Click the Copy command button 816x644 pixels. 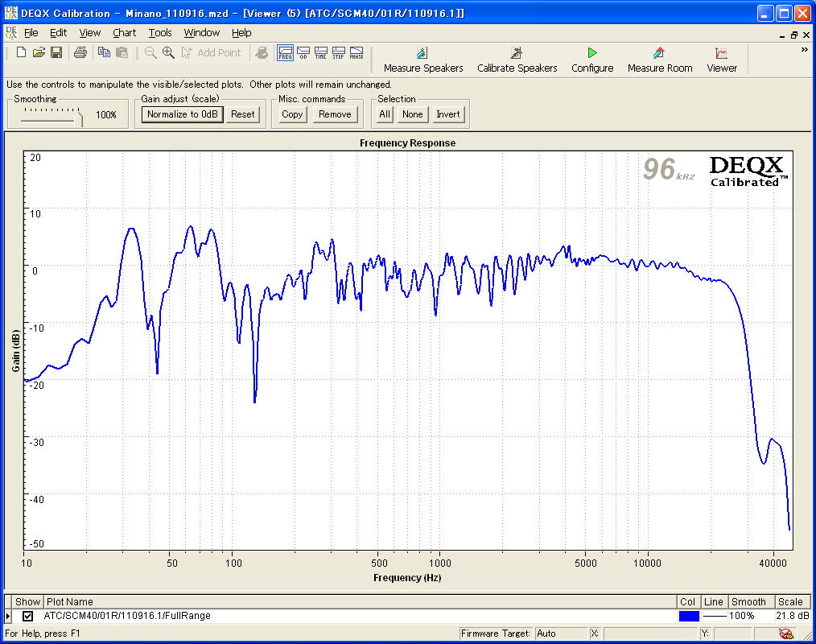292,114
